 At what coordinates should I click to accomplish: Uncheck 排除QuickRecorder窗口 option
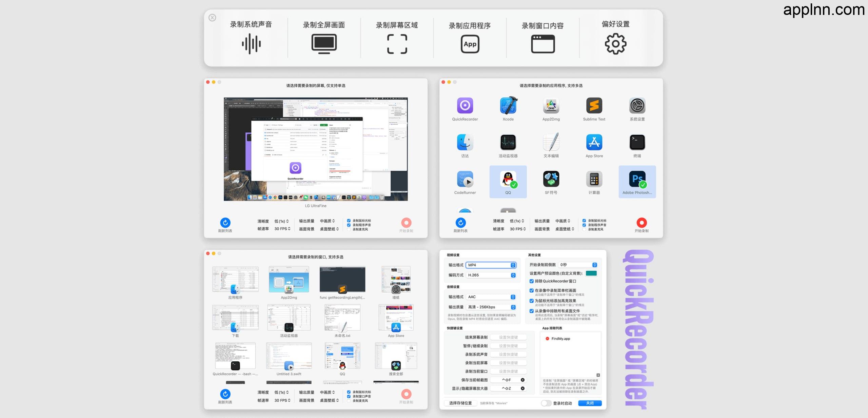tap(531, 281)
